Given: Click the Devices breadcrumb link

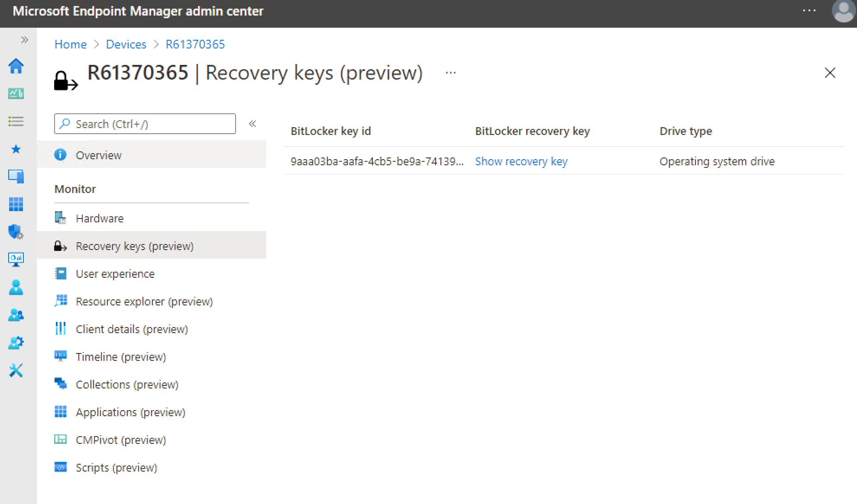Looking at the screenshot, I should tap(126, 44).
